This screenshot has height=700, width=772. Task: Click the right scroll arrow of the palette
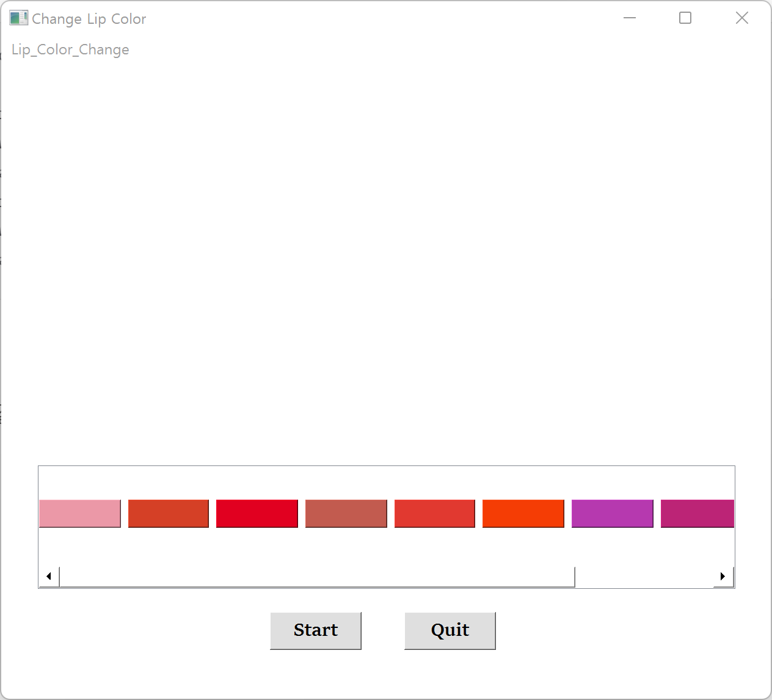[x=723, y=576]
